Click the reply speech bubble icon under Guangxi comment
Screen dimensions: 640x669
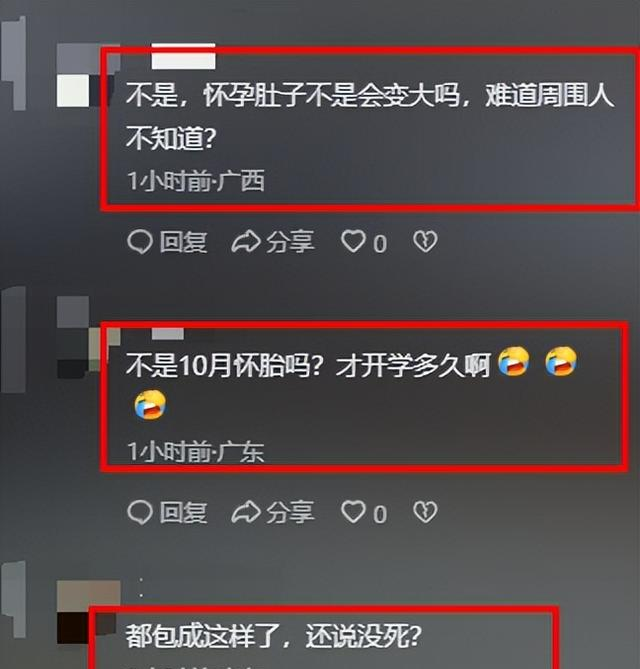[140, 242]
